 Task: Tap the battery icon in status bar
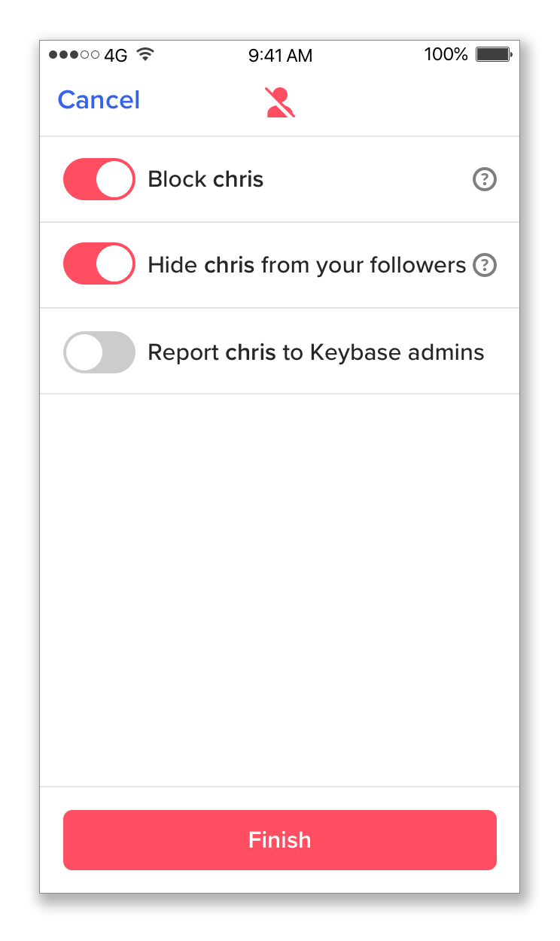point(494,55)
